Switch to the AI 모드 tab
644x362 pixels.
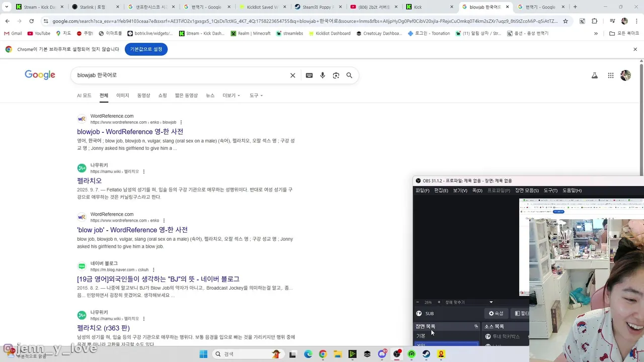[84, 96]
